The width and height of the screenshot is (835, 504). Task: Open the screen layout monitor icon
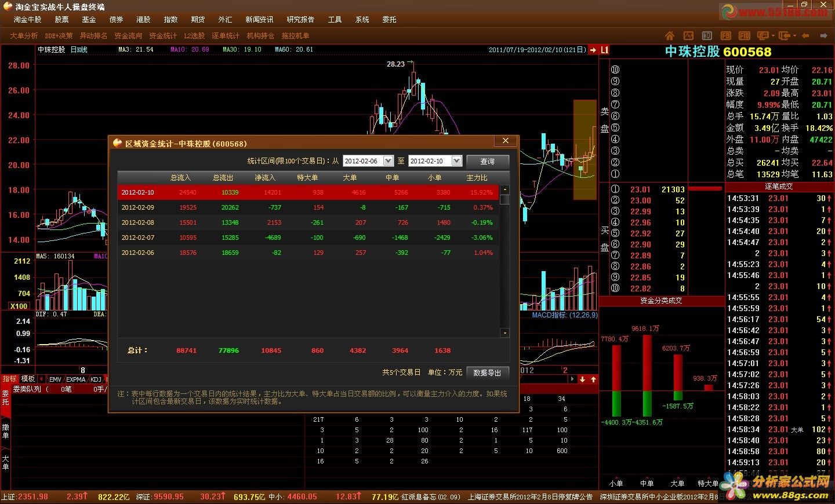763,36
